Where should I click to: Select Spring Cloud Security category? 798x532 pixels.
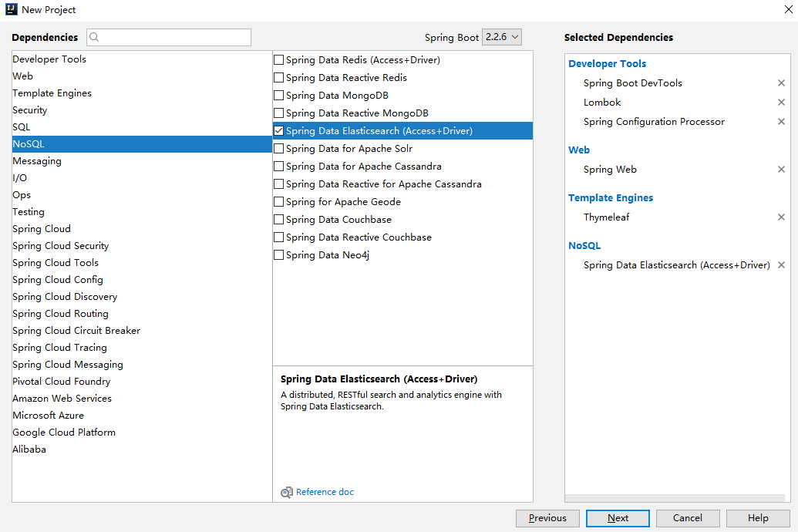click(142, 246)
